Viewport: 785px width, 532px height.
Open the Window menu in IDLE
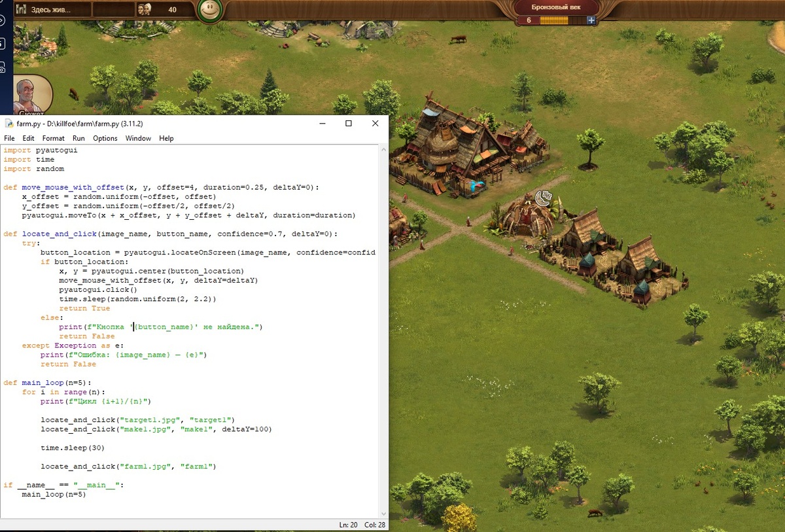pyautogui.click(x=138, y=138)
